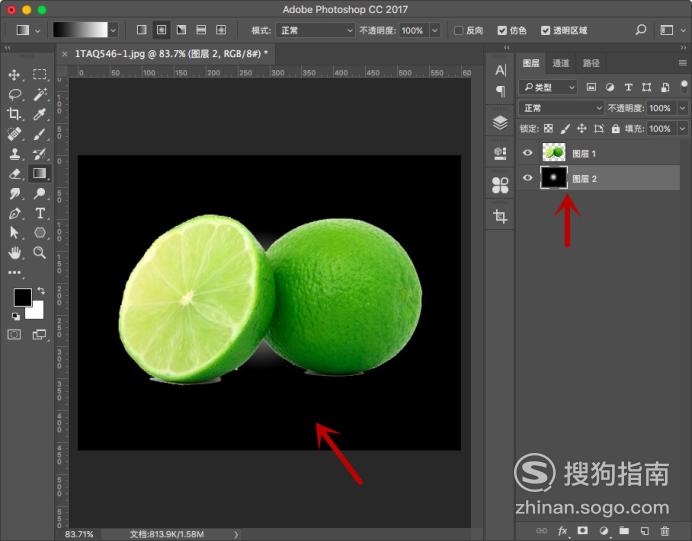
Task: Open the Layers panel icon in dock
Action: click(500, 123)
